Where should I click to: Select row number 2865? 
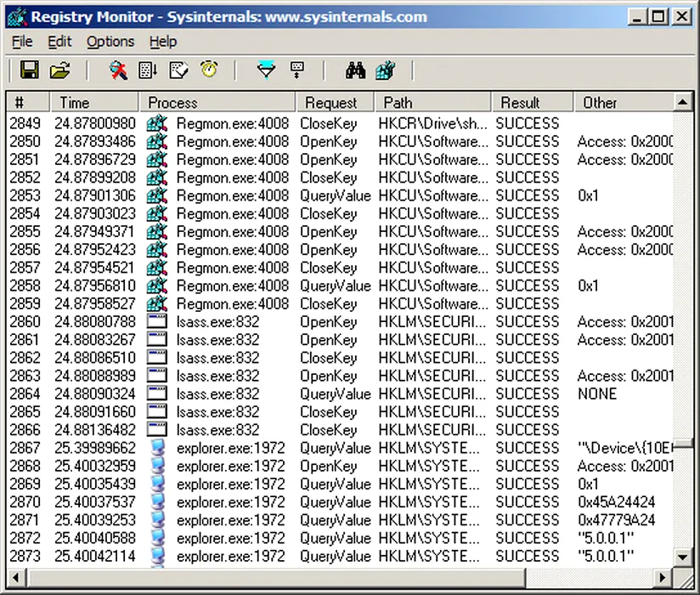[x=25, y=412]
